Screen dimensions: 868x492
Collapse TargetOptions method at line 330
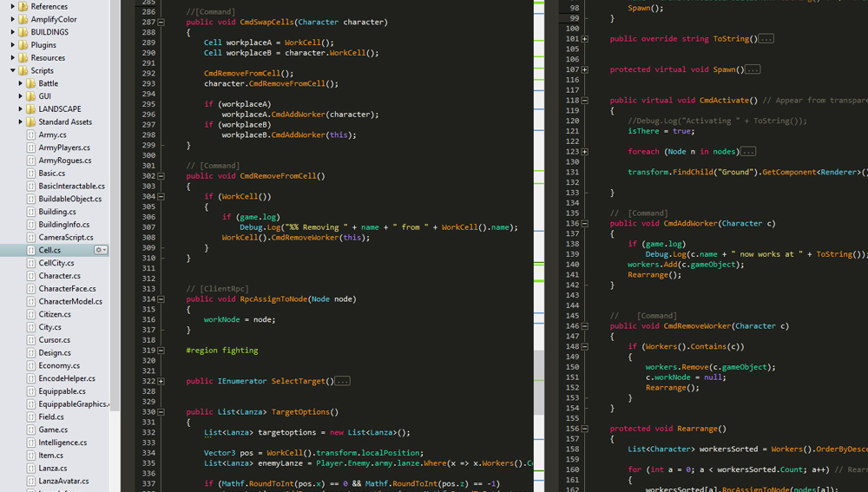[161, 412]
